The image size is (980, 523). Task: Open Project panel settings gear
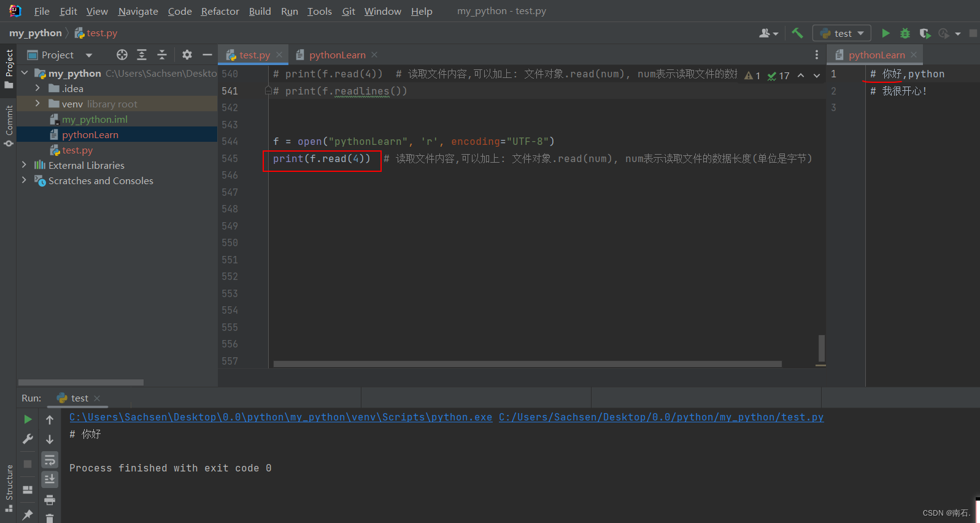coord(187,55)
